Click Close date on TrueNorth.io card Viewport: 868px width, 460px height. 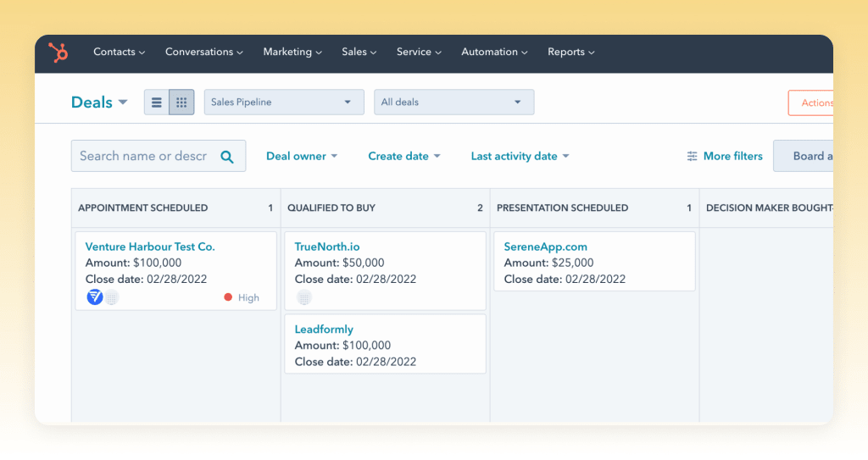click(355, 279)
